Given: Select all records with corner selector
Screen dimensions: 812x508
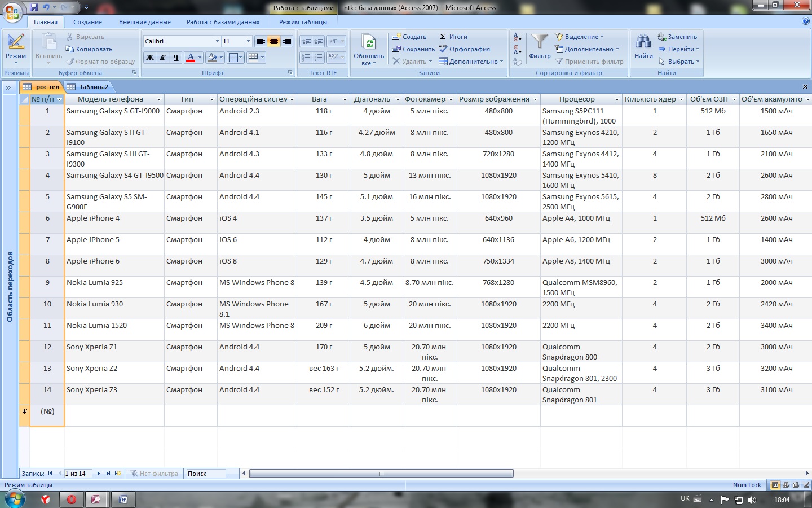Looking at the screenshot, I should 24,99.
